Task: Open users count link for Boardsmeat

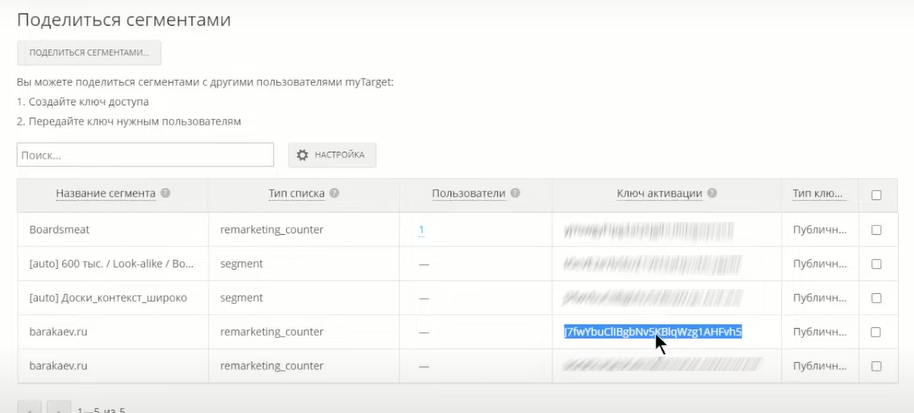Action: click(x=421, y=230)
